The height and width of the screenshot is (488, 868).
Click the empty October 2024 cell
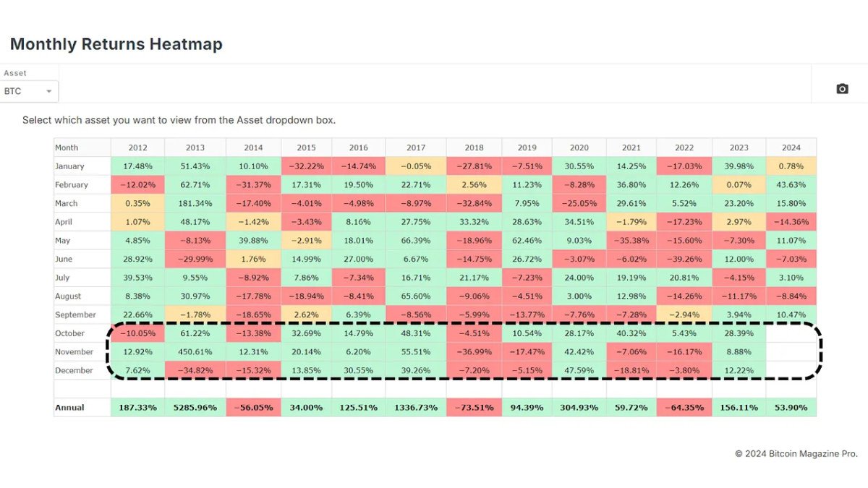791,333
